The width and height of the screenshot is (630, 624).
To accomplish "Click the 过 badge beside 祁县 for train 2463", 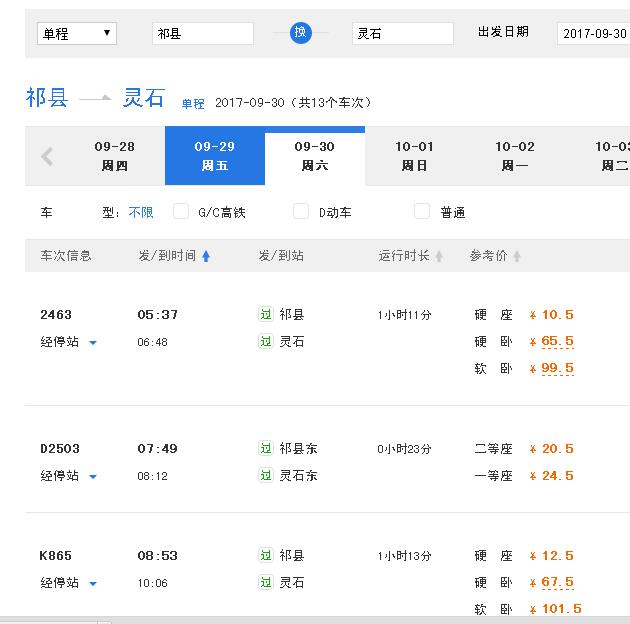I will (266, 314).
